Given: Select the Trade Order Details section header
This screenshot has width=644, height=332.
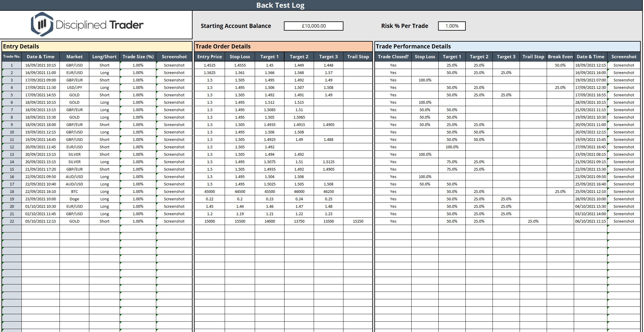Looking at the screenshot, I should tap(283, 46).
